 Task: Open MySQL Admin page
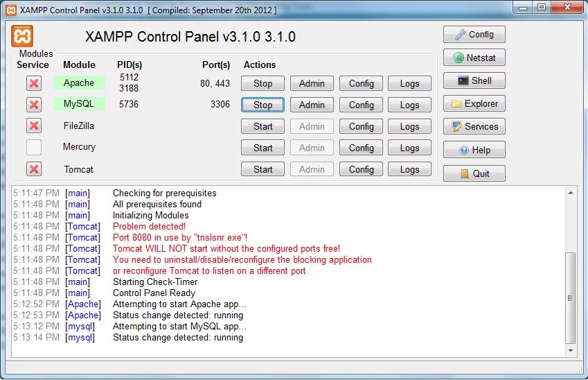point(312,105)
